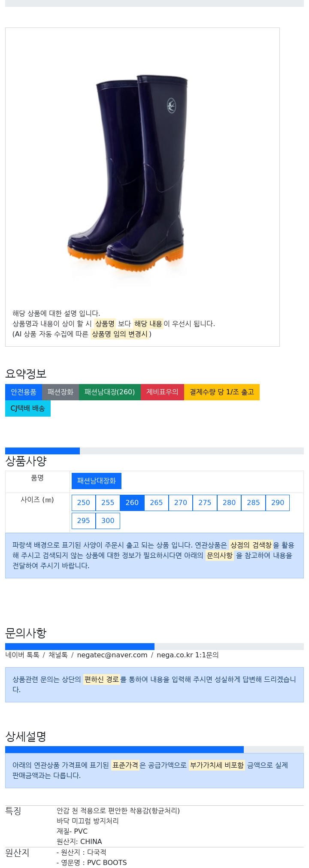Select the highlighted size 260

132,502
